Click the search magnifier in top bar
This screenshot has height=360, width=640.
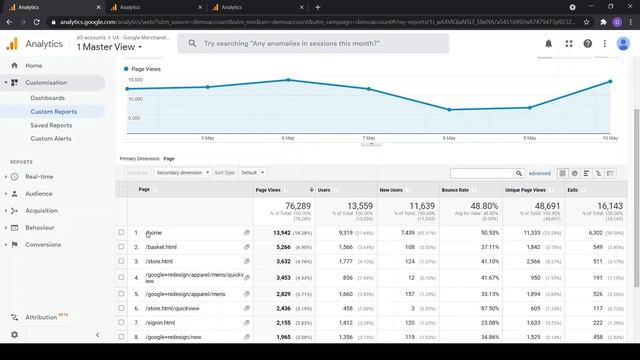click(x=192, y=43)
